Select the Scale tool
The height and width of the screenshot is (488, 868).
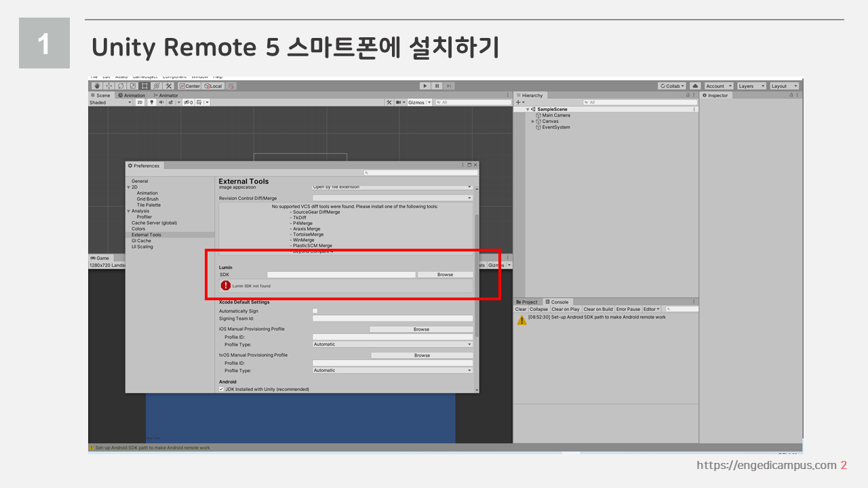[133, 86]
